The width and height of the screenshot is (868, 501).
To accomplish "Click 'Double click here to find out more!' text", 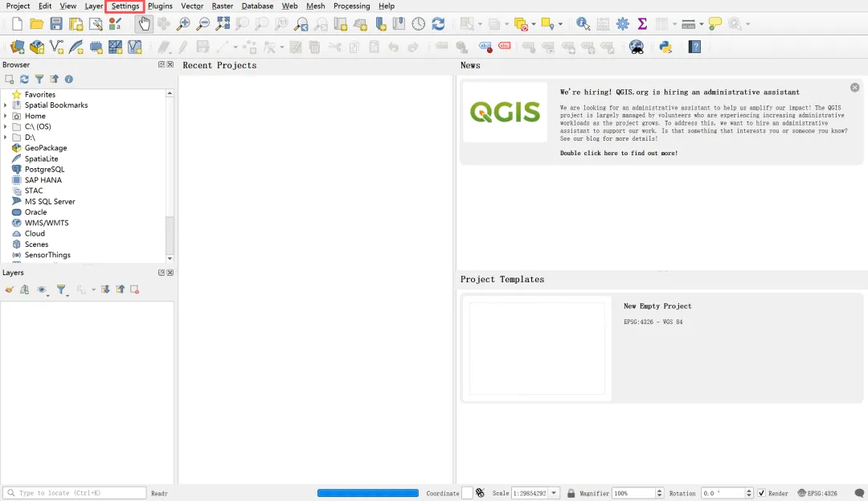I will [618, 153].
